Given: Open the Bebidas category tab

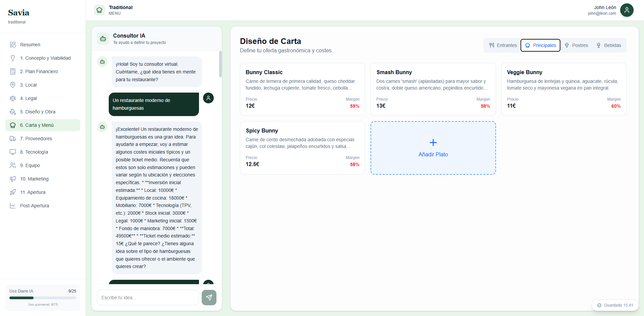Looking at the screenshot, I should pyautogui.click(x=609, y=45).
